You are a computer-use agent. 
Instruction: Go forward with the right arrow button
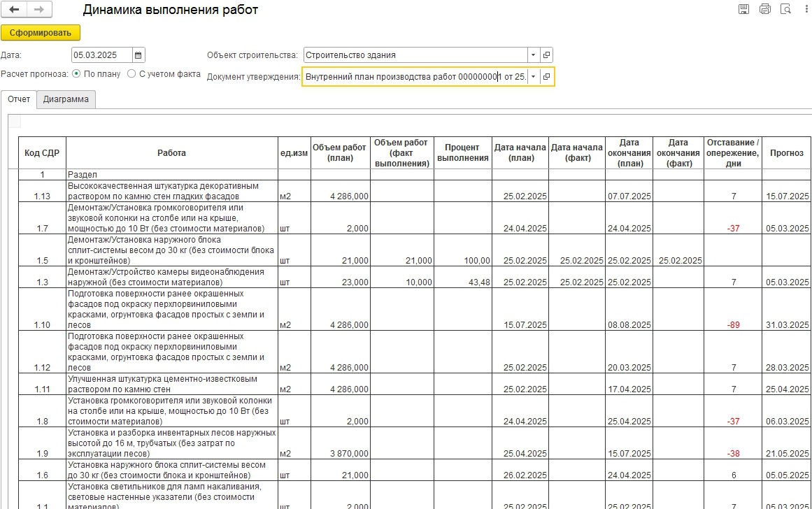pos(39,9)
